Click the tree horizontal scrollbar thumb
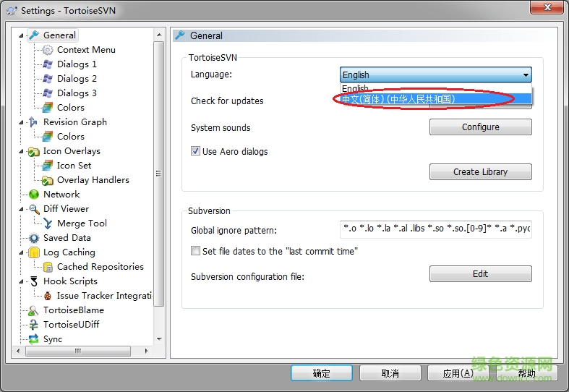Screen dimensions: 569x392 [78, 351]
